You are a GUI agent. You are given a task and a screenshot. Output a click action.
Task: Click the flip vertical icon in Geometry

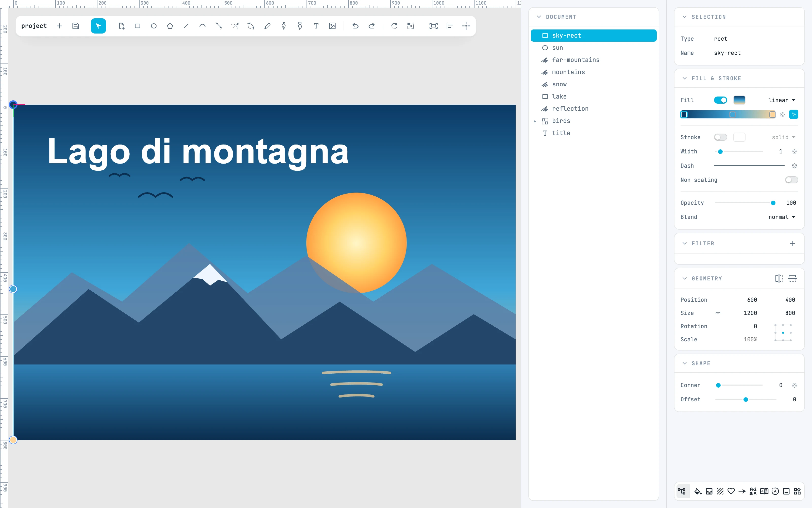pos(792,278)
